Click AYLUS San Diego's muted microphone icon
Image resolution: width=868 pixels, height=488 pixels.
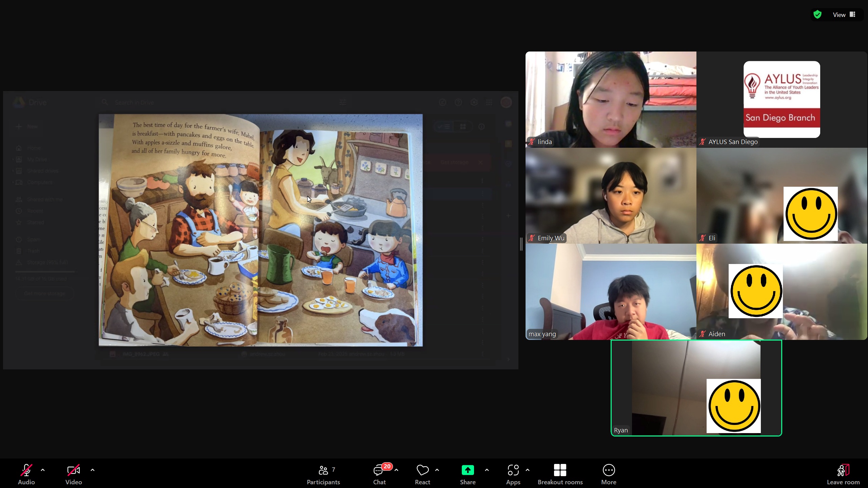click(x=702, y=142)
